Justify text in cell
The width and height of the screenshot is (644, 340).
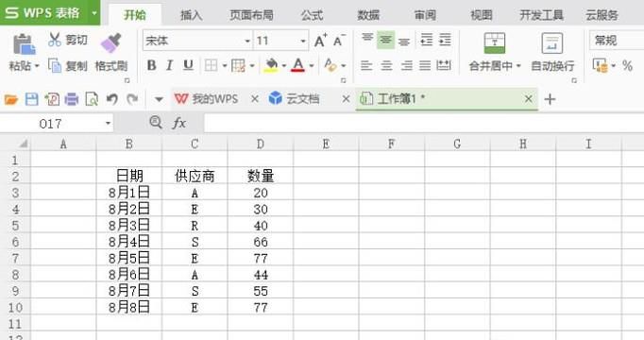click(x=425, y=65)
